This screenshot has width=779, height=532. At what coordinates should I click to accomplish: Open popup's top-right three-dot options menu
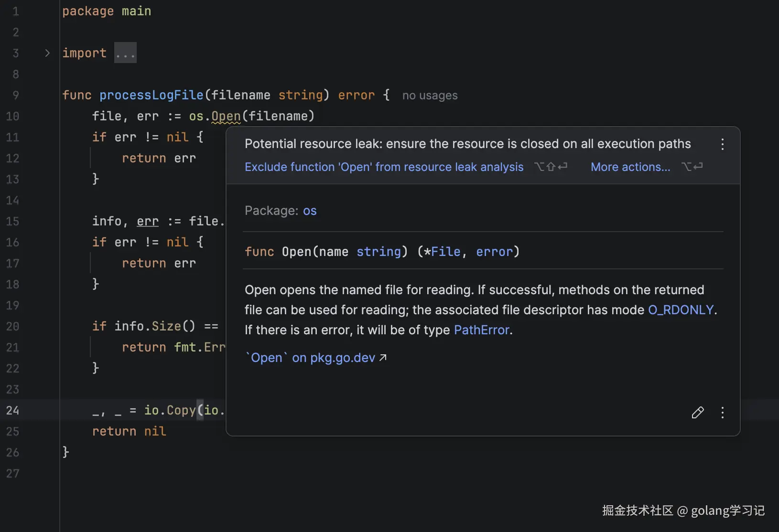point(722,144)
